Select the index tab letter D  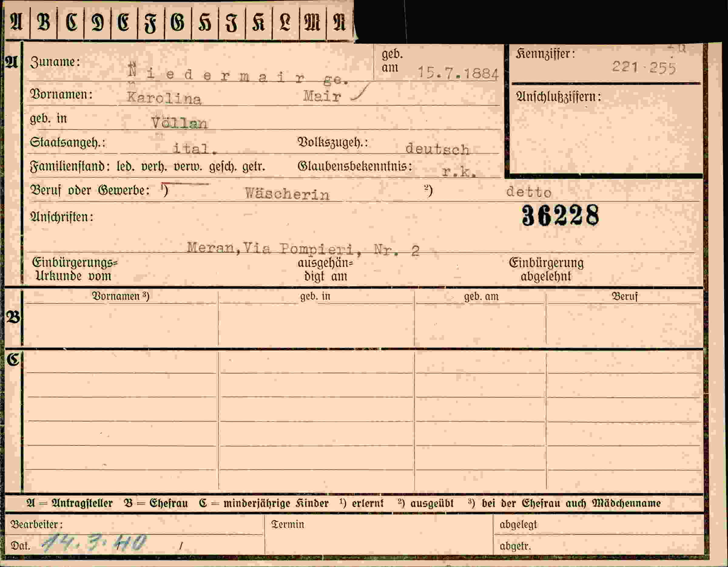(x=98, y=23)
